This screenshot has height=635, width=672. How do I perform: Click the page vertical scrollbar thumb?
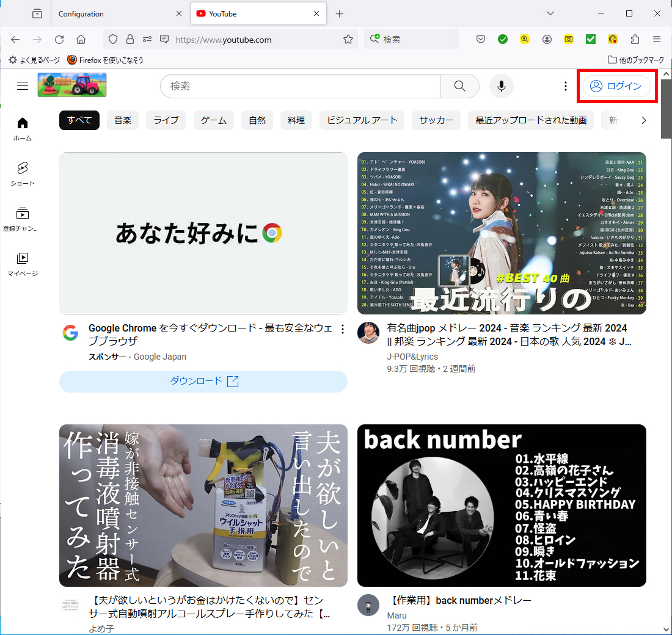[665, 109]
